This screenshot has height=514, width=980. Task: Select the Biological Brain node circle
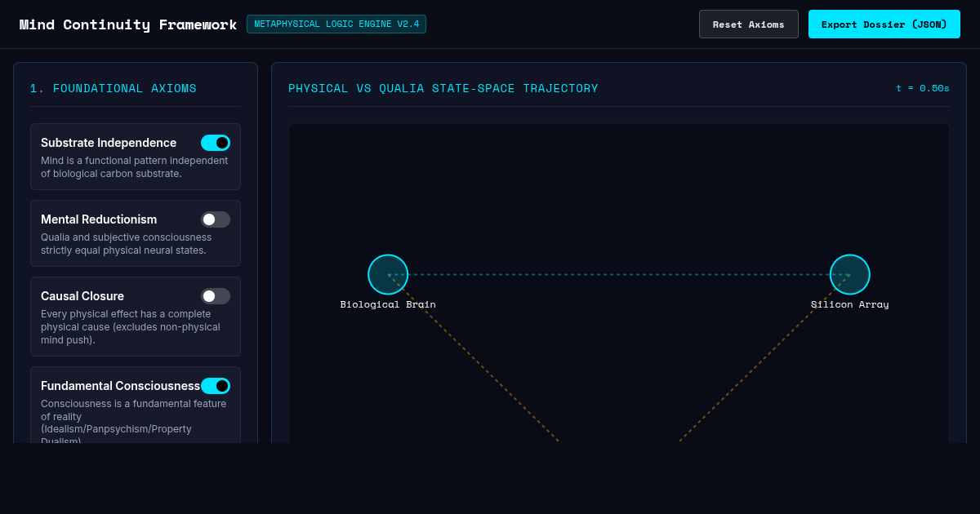[x=388, y=274]
